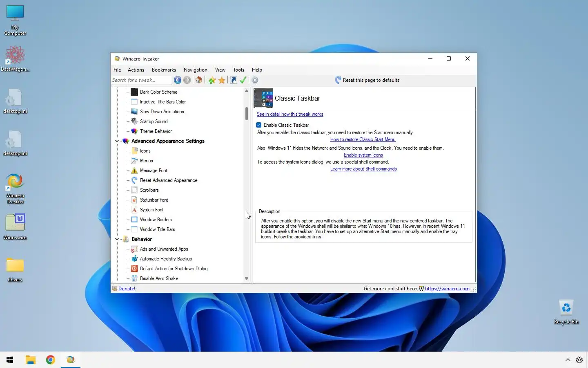This screenshot has height=368, width=588.
Task: Click the Dark Color Scheme icon
Action: coord(134,92)
